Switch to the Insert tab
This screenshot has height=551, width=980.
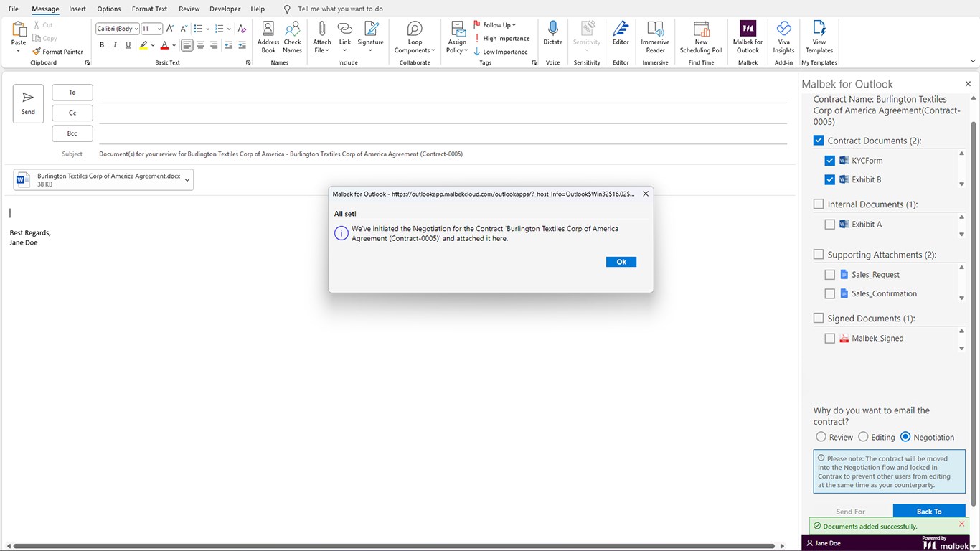[77, 9]
